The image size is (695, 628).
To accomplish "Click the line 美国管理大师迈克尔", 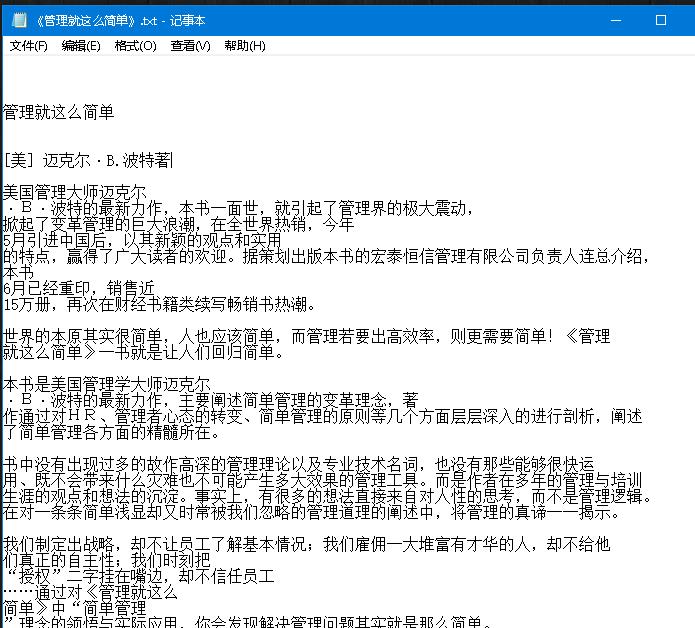I will (x=74, y=192).
